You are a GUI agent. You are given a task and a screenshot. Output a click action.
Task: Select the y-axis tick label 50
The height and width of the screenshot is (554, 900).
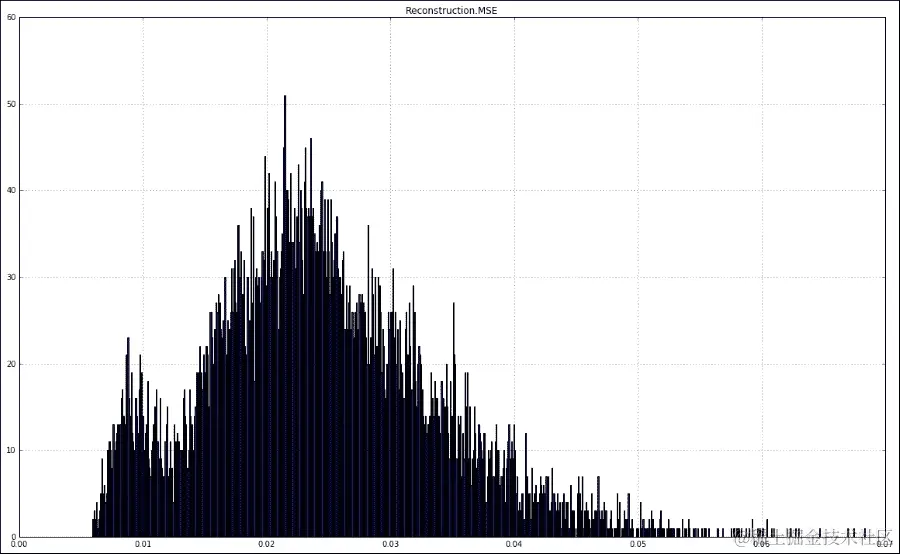(x=11, y=104)
